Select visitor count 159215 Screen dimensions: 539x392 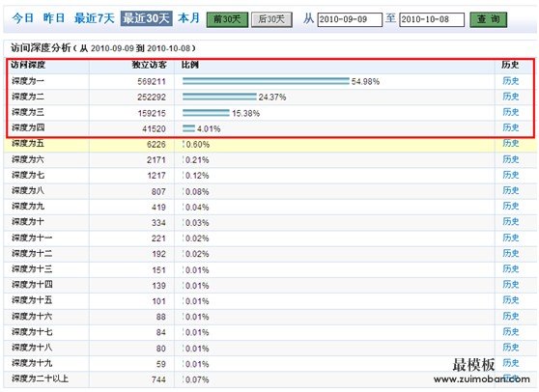tap(152, 113)
